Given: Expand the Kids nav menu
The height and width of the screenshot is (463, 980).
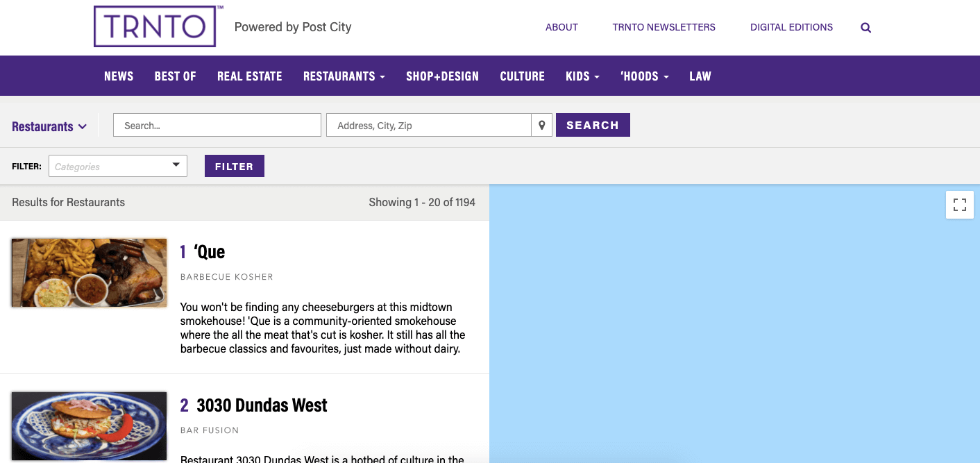Looking at the screenshot, I should pyautogui.click(x=582, y=76).
